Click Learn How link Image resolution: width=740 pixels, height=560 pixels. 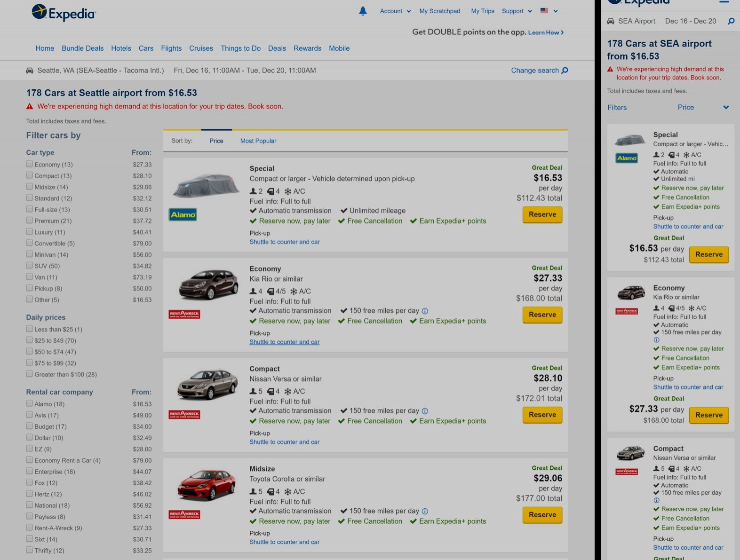(546, 32)
